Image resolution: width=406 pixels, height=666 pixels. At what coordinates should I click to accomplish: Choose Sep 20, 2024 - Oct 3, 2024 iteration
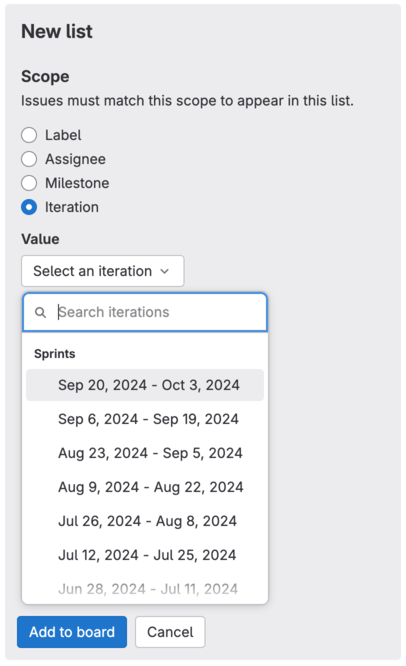tap(145, 385)
